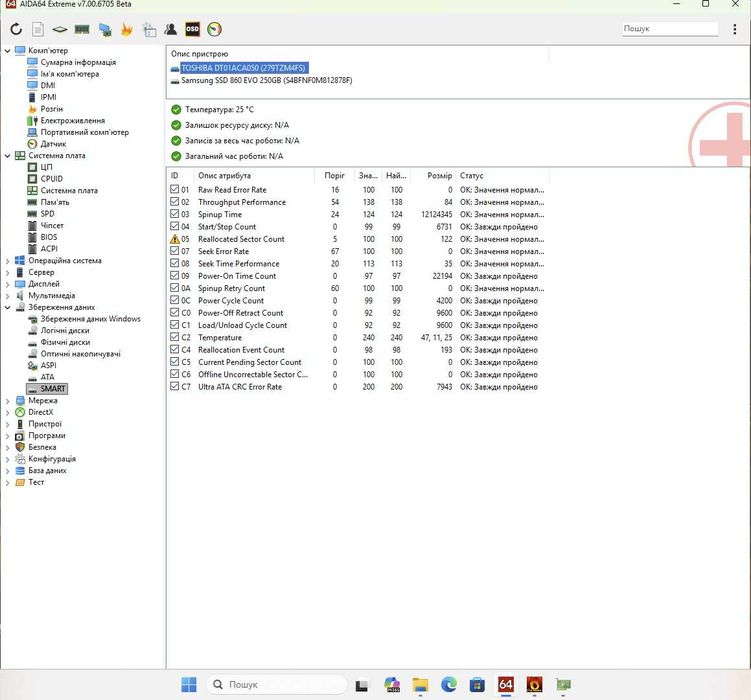Viewport: 751px width, 700px height.
Task: Launch the disk benchmark toolbar icon
Action: pyautogui.click(x=60, y=29)
